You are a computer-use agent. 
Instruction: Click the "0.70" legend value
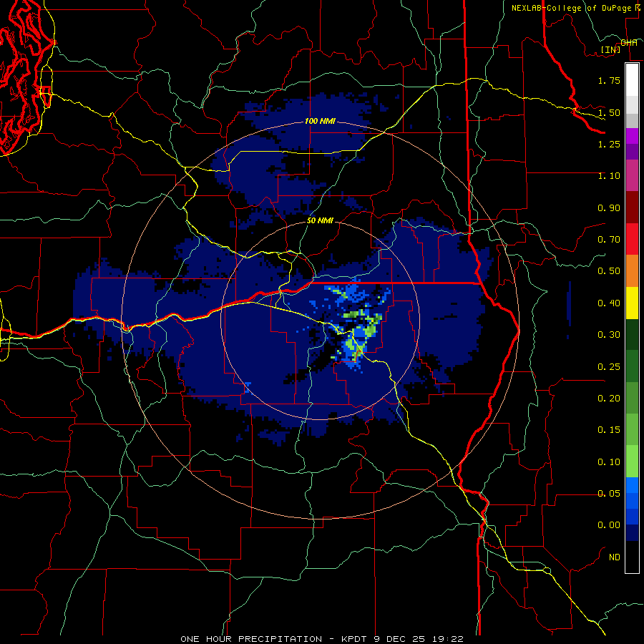pyautogui.click(x=609, y=240)
